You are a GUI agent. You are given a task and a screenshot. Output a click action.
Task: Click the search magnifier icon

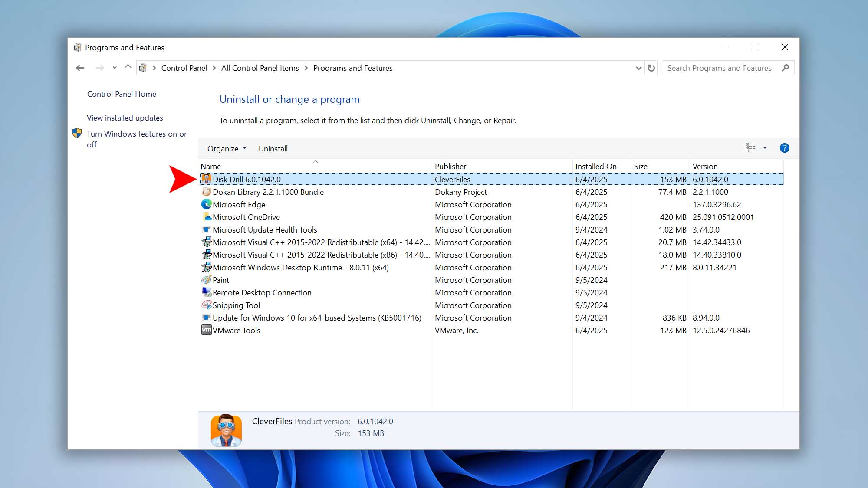point(785,68)
